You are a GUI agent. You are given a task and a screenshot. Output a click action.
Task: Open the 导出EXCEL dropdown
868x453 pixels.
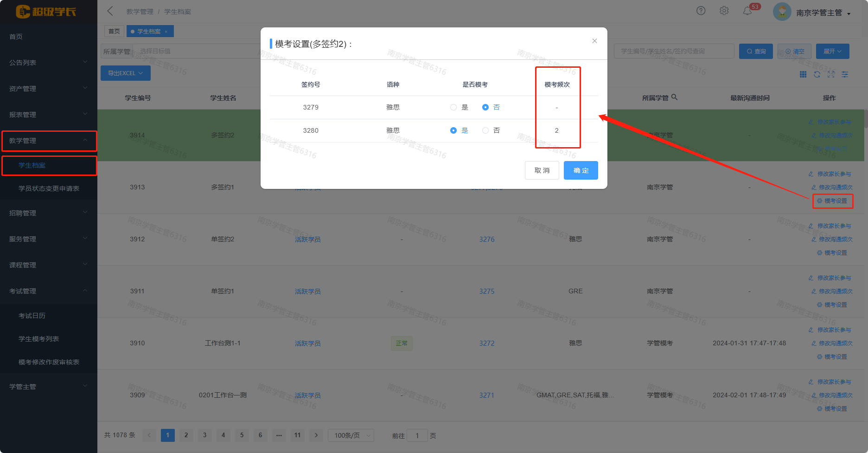(125, 73)
